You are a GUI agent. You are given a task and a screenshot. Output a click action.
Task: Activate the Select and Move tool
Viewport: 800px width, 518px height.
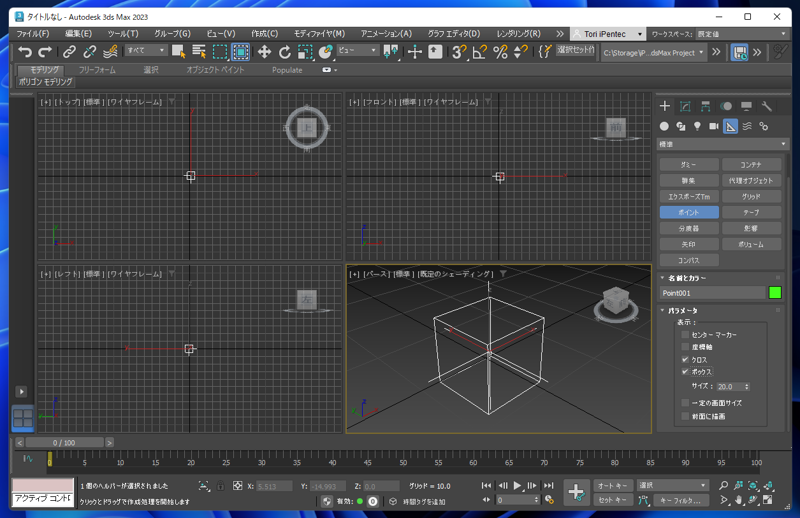click(x=264, y=52)
